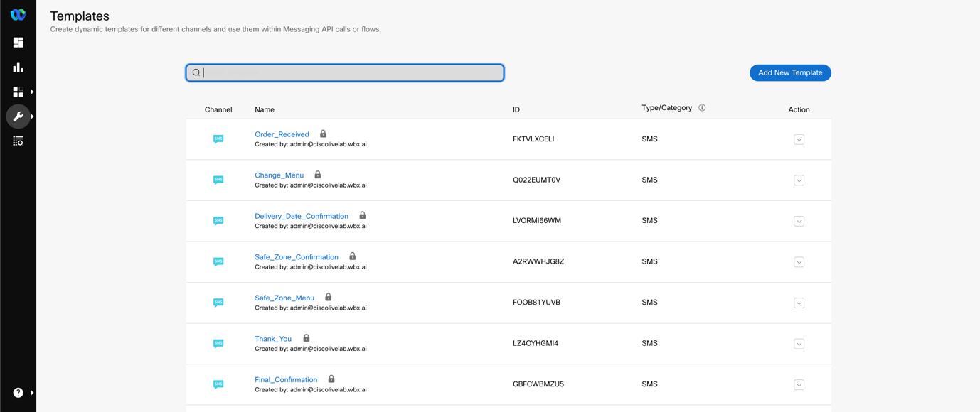Click SMS type cell in Order_Received row
The width and height of the screenshot is (980, 412).
(649, 139)
